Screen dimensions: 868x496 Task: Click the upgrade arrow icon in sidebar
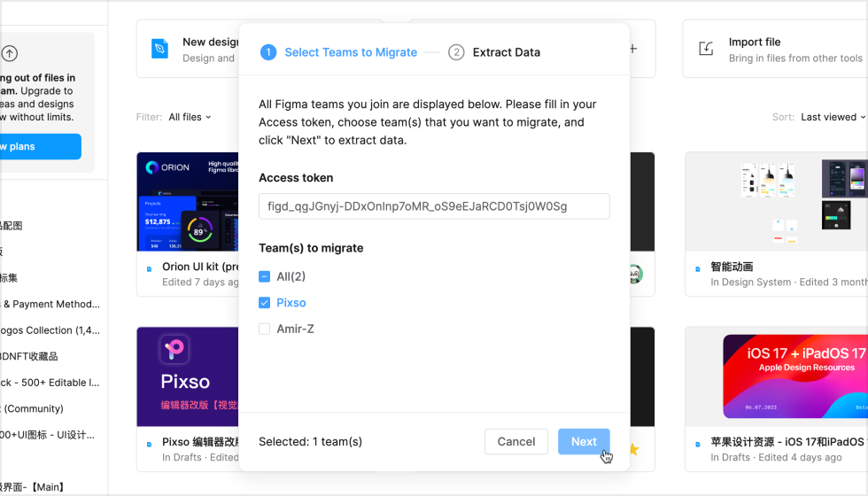click(x=10, y=53)
